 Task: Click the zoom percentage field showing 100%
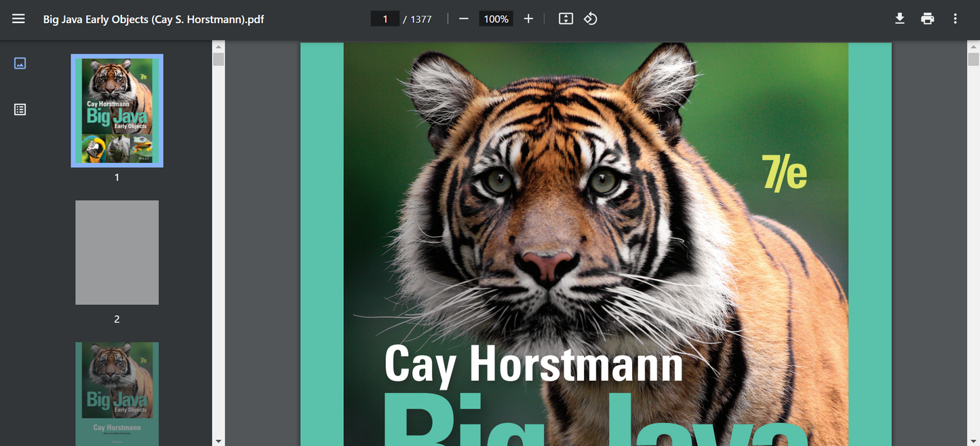(496, 18)
